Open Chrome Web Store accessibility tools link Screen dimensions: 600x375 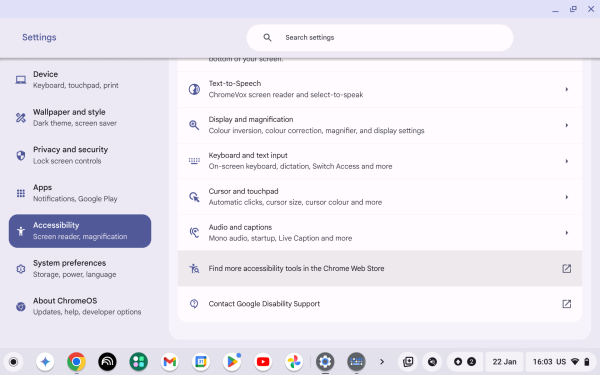(380, 269)
